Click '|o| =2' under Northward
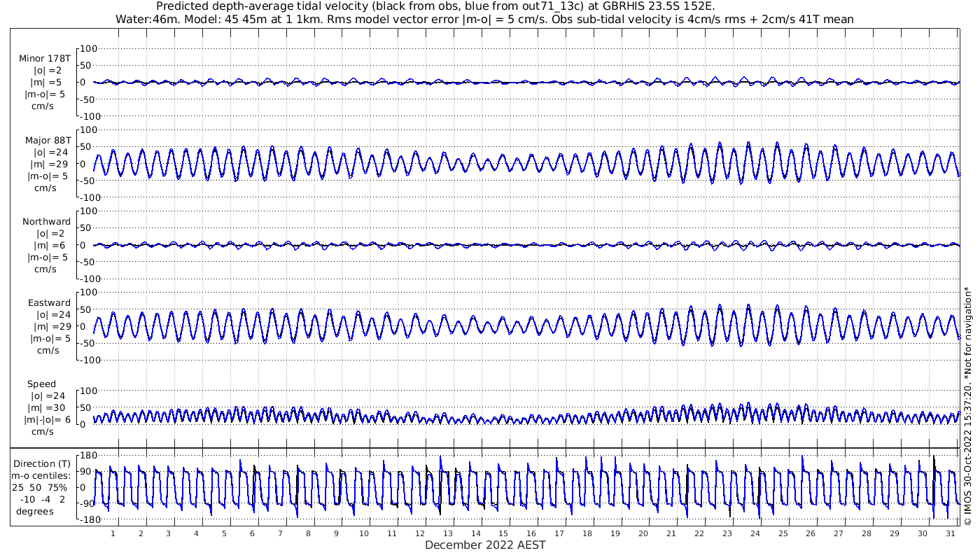Image resolution: width=980 pixels, height=560 pixels. [x=50, y=234]
